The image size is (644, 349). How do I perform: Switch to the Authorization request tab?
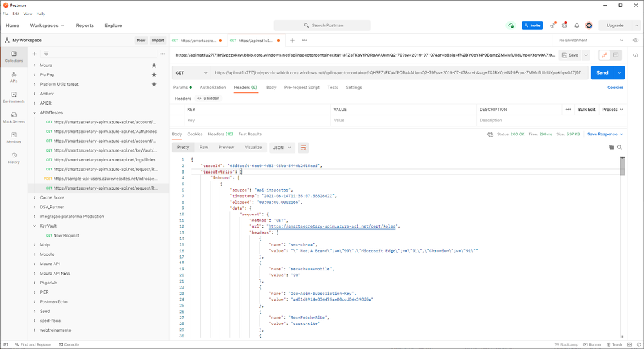[x=213, y=88]
